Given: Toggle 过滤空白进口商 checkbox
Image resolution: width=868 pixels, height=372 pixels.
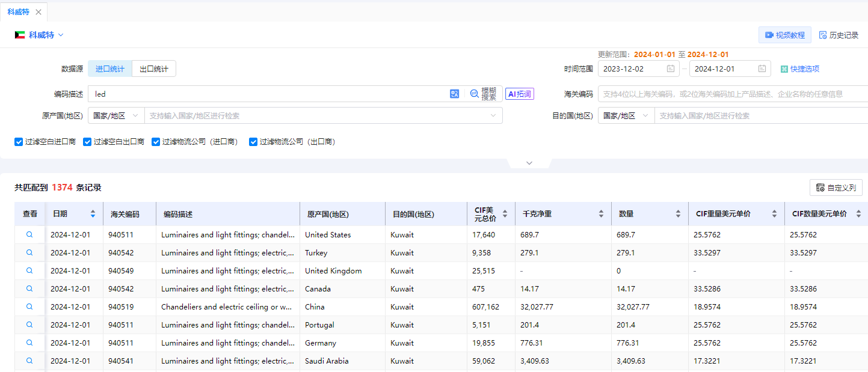Looking at the screenshot, I should click(x=19, y=142).
